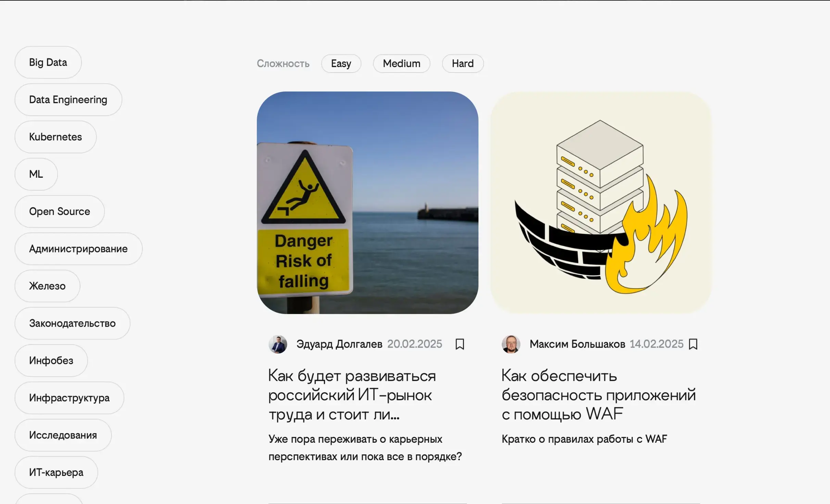Bookmark the article about the Russian IT market

click(460, 344)
